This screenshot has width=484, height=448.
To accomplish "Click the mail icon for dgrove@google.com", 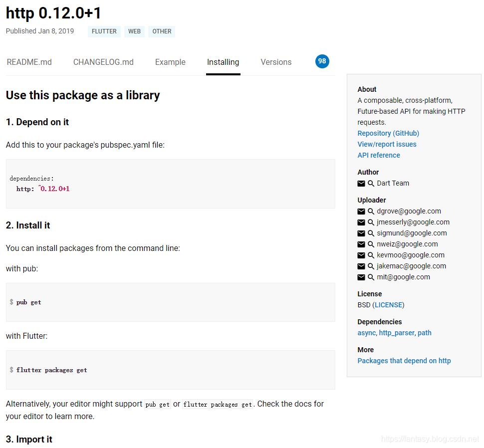I will pos(361,212).
